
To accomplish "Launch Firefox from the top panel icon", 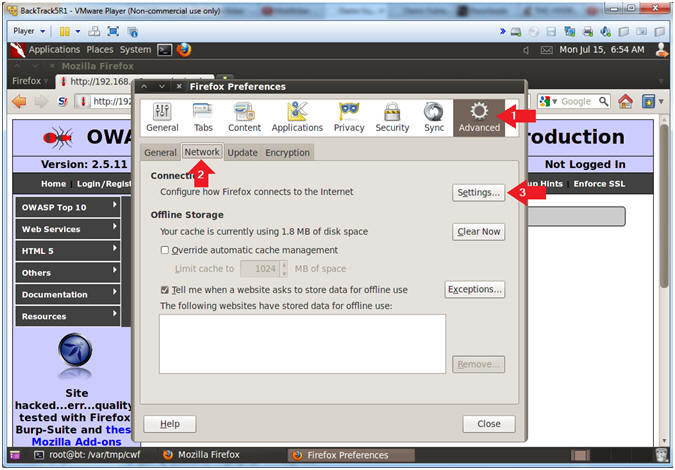I will (184, 50).
